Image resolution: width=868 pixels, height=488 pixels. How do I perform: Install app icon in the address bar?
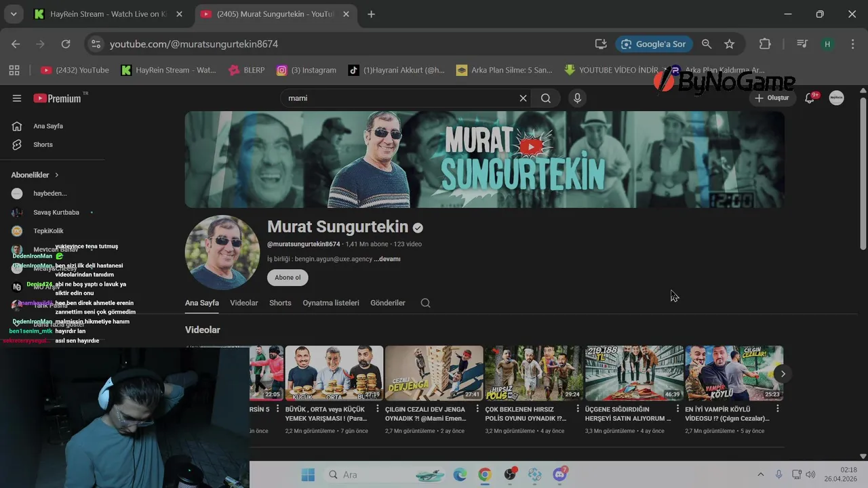coord(601,44)
